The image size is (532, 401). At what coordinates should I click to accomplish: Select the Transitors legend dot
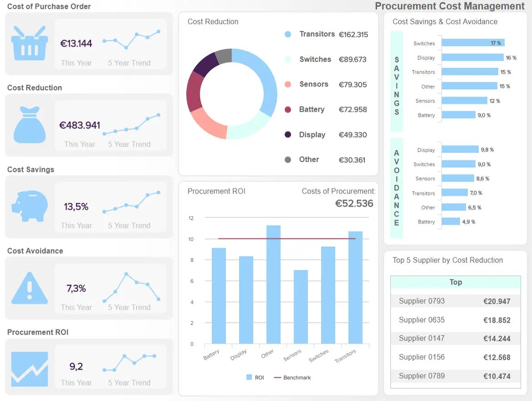(288, 34)
